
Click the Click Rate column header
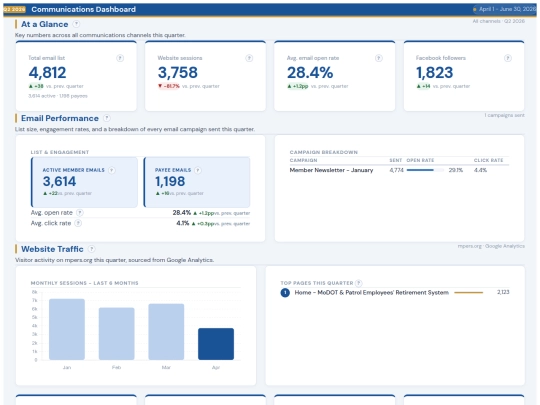pyautogui.click(x=488, y=160)
